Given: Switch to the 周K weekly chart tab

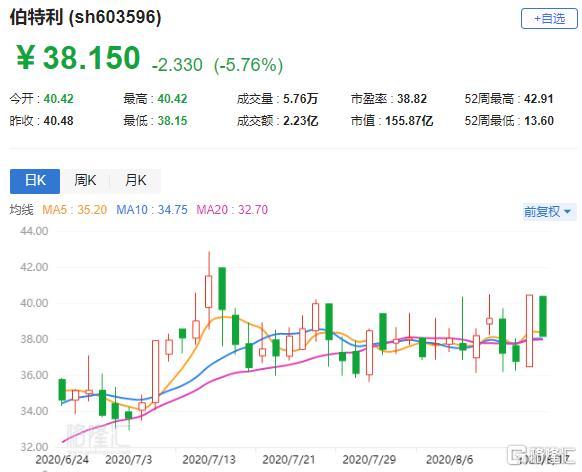Looking at the screenshot, I should 85,181.
